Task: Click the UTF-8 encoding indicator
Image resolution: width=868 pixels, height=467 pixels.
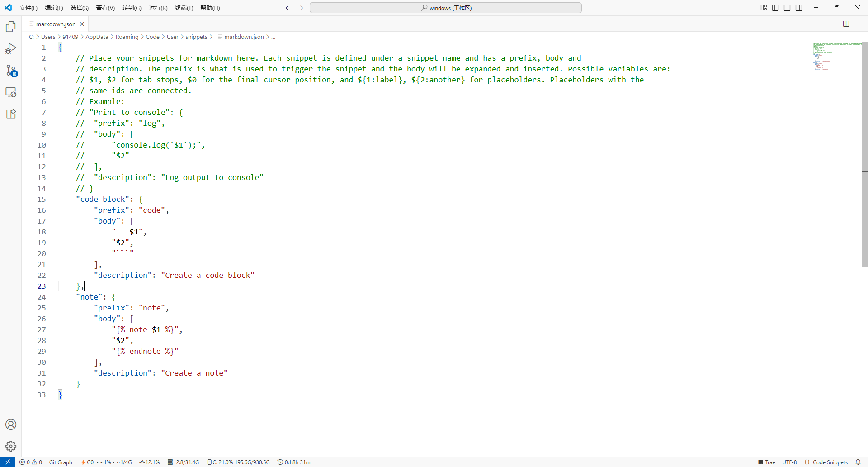Action: pos(789,462)
